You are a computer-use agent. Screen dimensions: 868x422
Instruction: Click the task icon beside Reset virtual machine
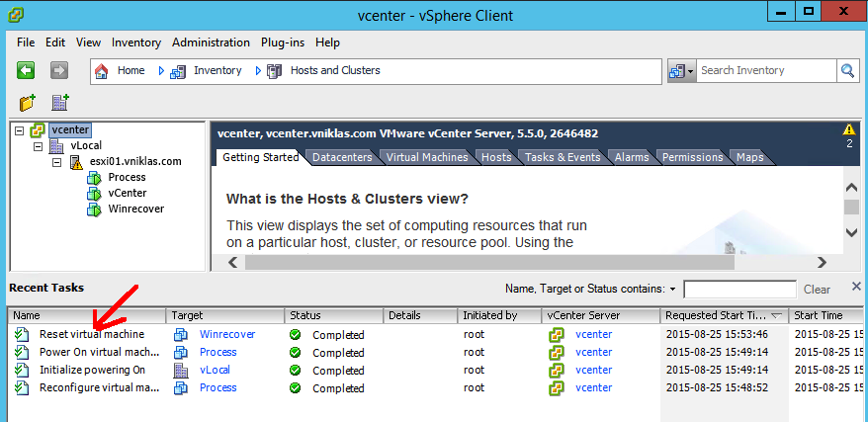tap(22, 335)
